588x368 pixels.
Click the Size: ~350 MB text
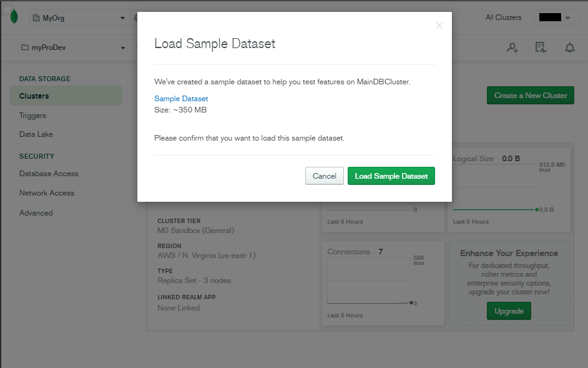[180, 109]
